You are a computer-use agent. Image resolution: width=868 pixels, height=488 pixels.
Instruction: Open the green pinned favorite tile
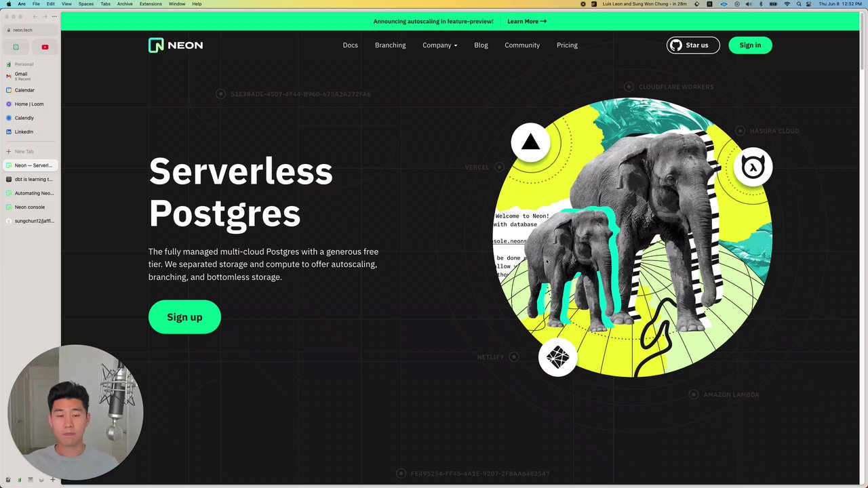(x=16, y=47)
